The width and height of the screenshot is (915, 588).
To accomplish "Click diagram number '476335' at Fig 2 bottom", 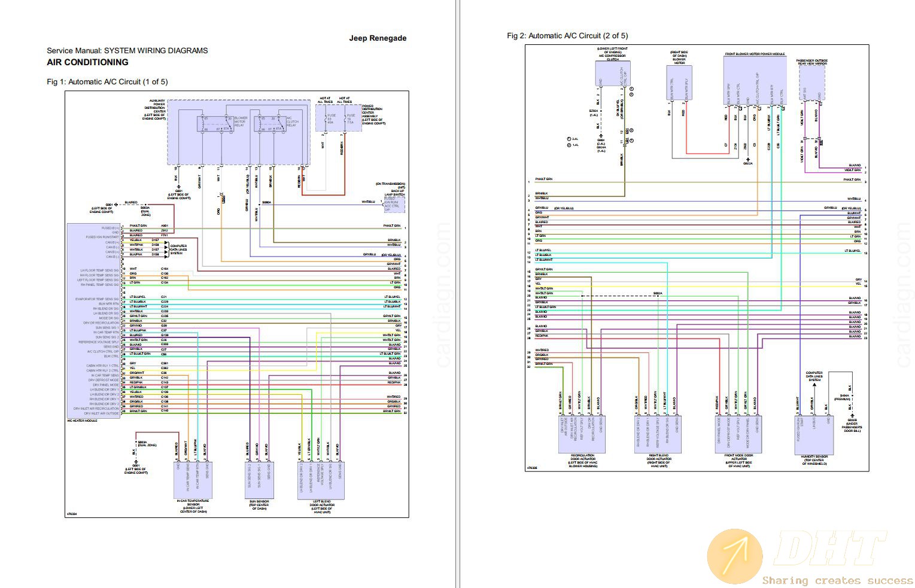I will pyautogui.click(x=532, y=468).
